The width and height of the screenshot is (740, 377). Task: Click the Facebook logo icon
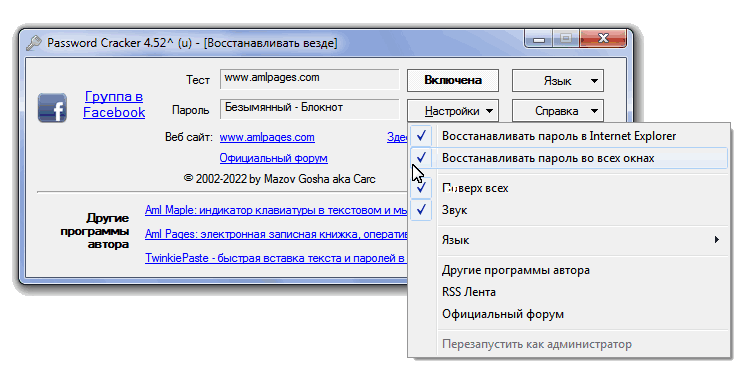(52, 108)
